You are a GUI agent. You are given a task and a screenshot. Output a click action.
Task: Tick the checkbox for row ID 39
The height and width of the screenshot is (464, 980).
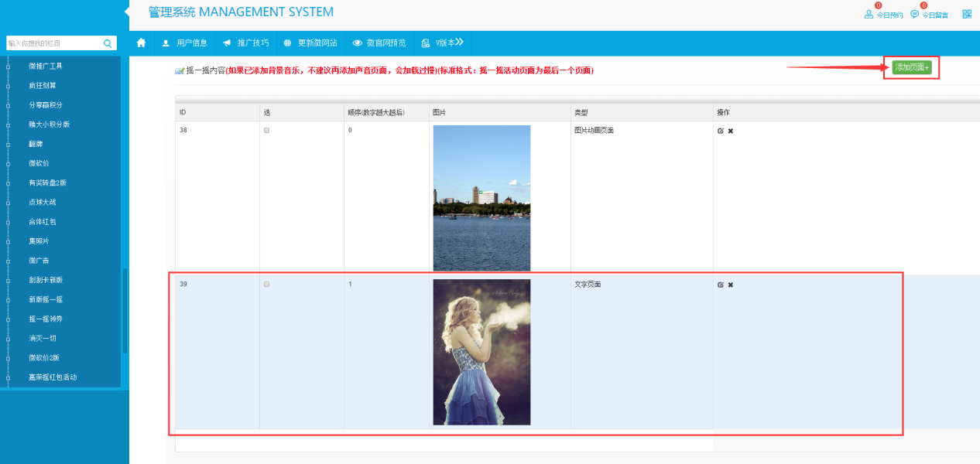click(x=267, y=285)
